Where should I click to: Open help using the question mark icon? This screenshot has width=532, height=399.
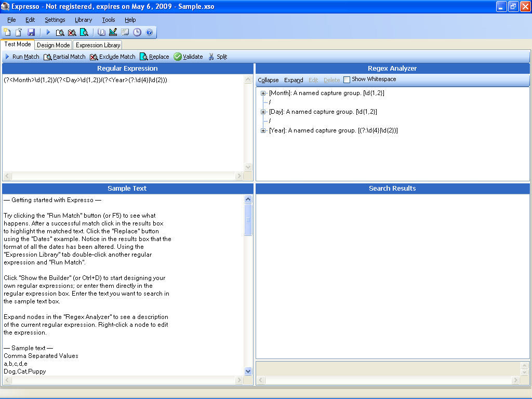(x=149, y=32)
